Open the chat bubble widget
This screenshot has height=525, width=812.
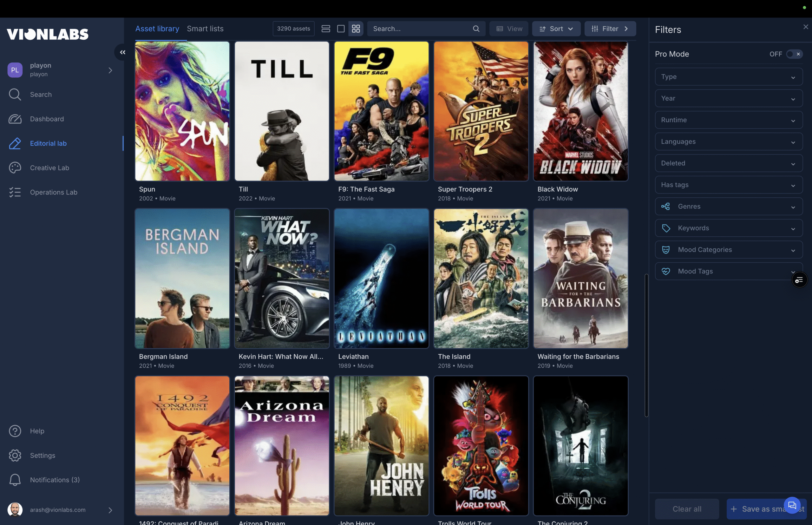pyautogui.click(x=792, y=505)
